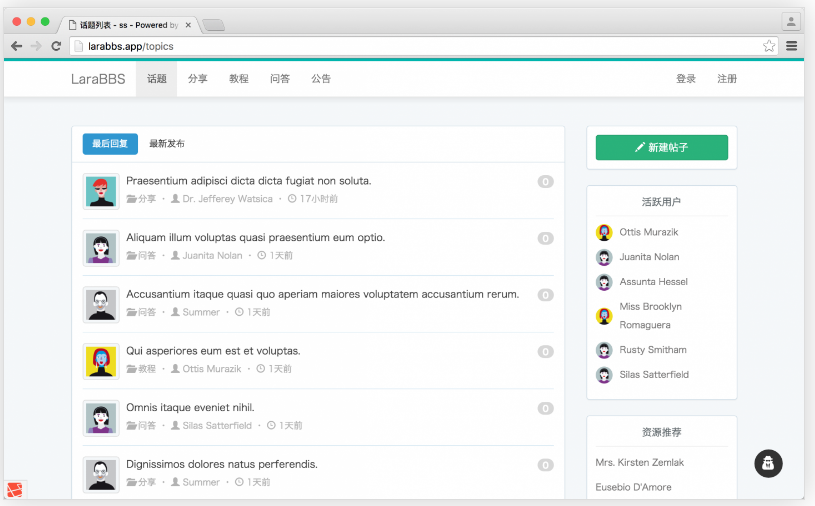Click Rusty Smitham avatar in 活跃用户

point(604,350)
